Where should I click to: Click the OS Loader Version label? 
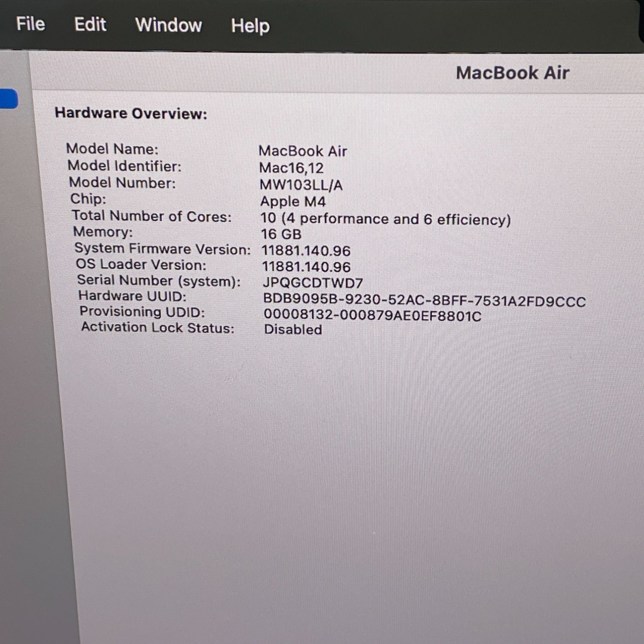[x=141, y=265]
